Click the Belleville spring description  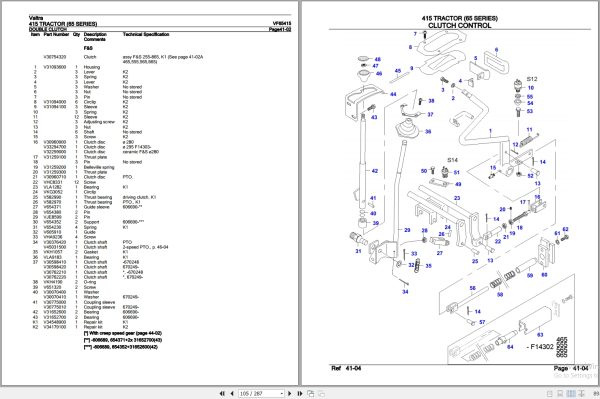99,167
